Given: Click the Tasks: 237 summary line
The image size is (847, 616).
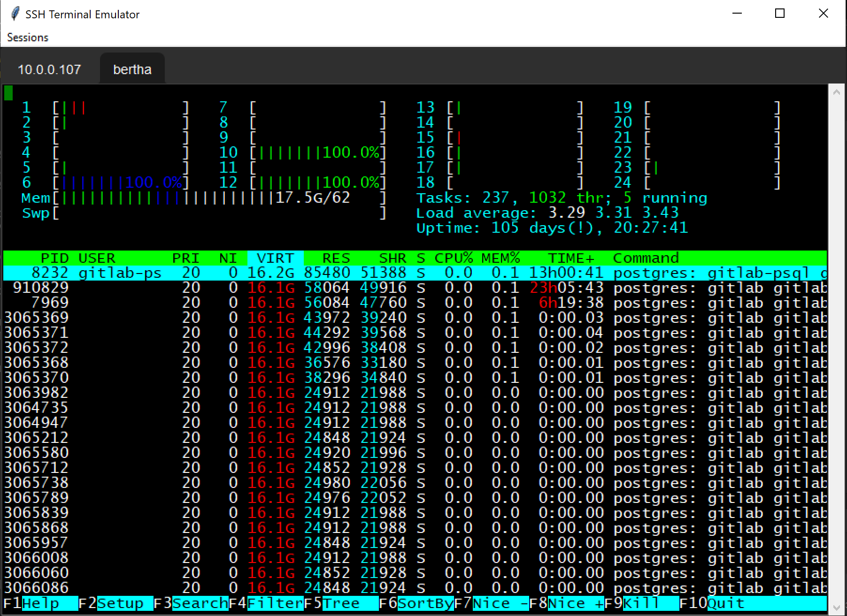Looking at the screenshot, I should [x=562, y=198].
